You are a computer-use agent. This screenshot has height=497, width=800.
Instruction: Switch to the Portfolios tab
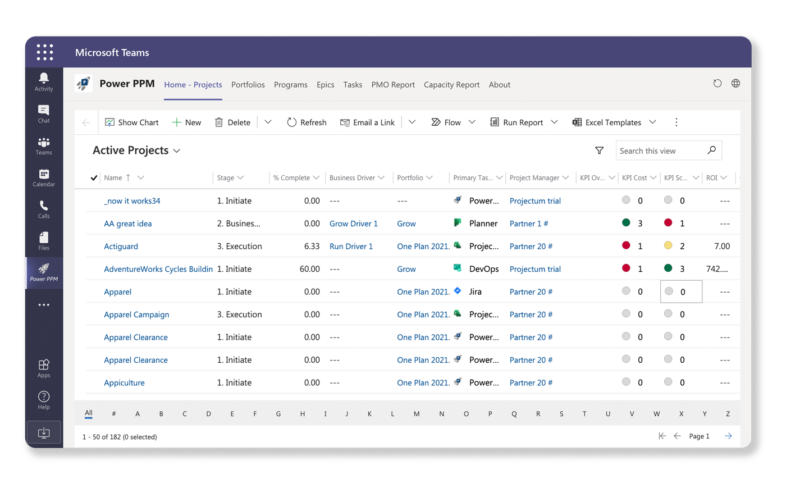pyautogui.click(x=248, y=85)
